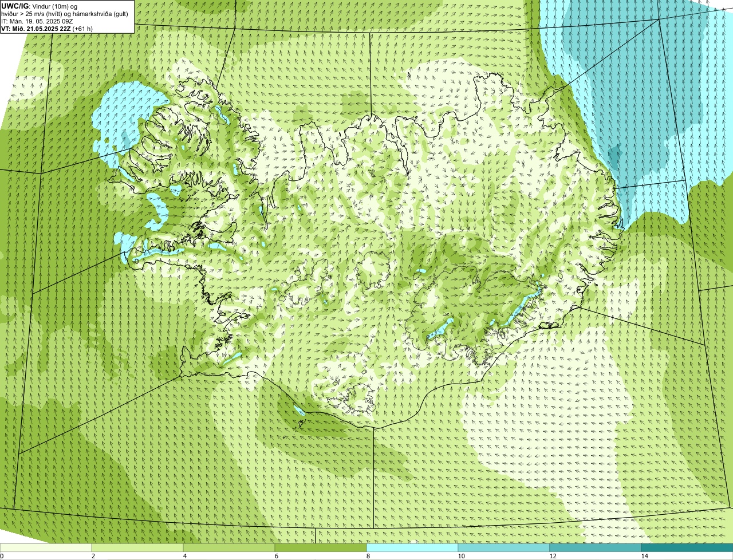Click the "0" colorbar tick label
Viewport: 733px width, 560px height.
pyautogui.click(x=2, y=556)
